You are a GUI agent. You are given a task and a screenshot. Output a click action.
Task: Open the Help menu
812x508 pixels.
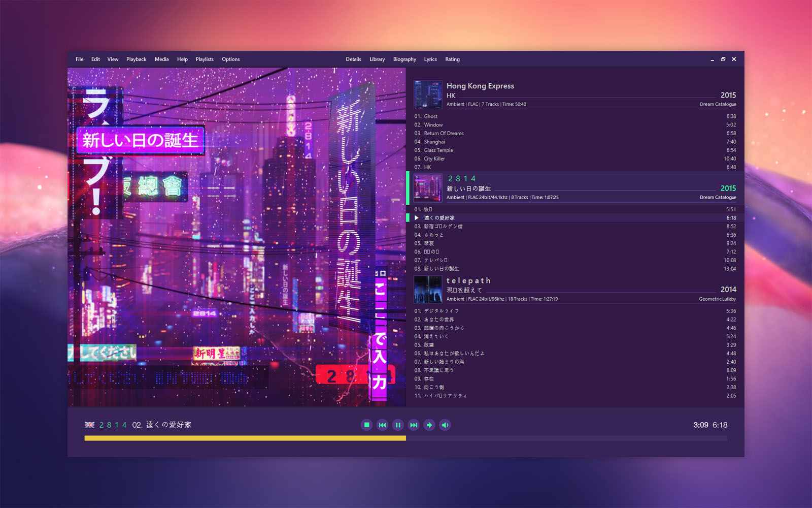[x=182, y=59]
